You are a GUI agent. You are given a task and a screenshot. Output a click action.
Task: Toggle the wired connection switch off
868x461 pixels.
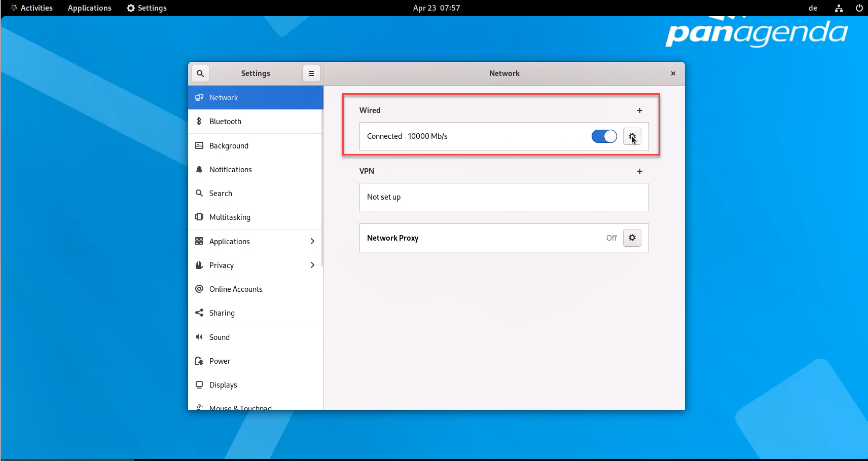pyautogui.click(x=604, y=136)
